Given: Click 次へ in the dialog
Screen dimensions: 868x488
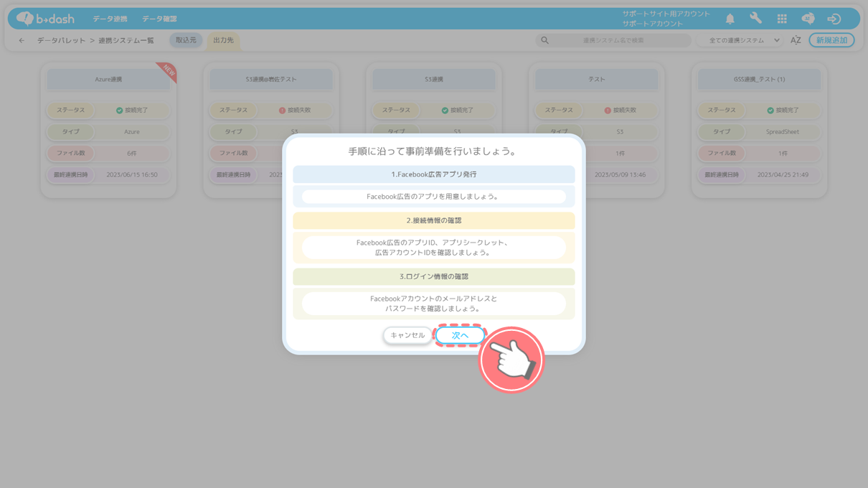Looking at the screenshot, I should click(x=460, y=335).
